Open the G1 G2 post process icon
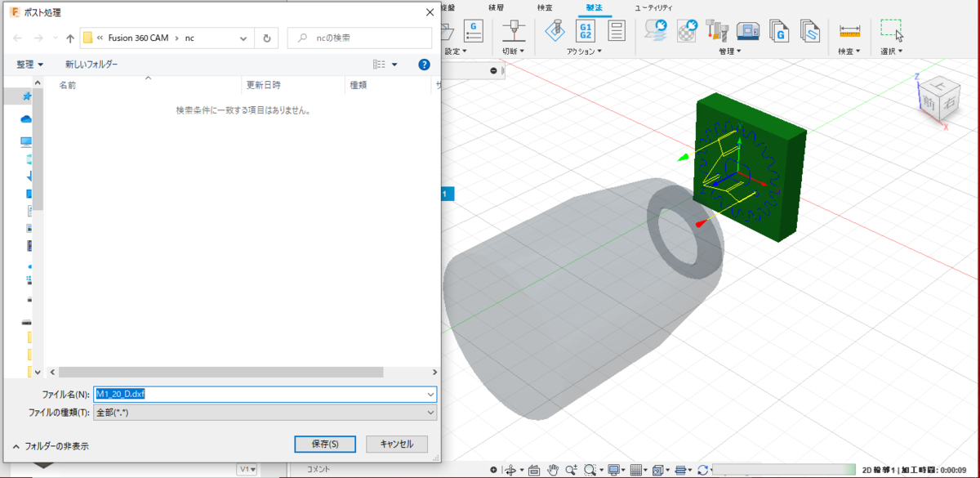Viewport: 980px width, 478px height. (x=586, y=32)
